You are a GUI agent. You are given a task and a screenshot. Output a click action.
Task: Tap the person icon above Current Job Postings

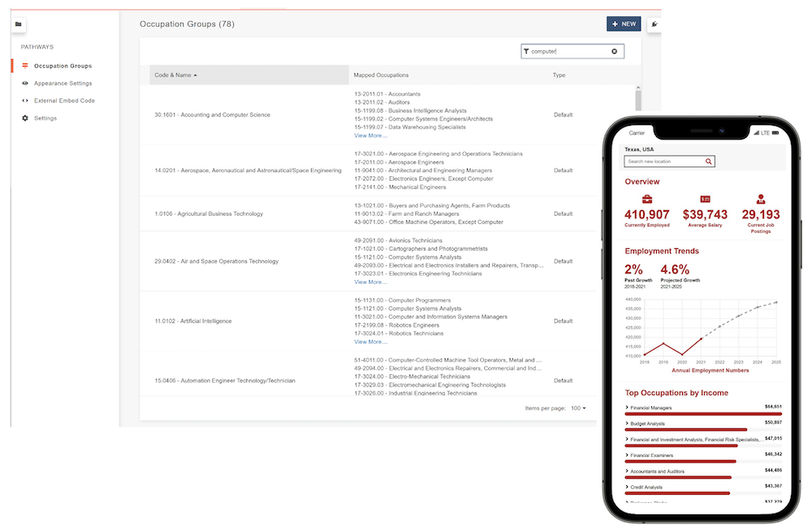[761, 199]
